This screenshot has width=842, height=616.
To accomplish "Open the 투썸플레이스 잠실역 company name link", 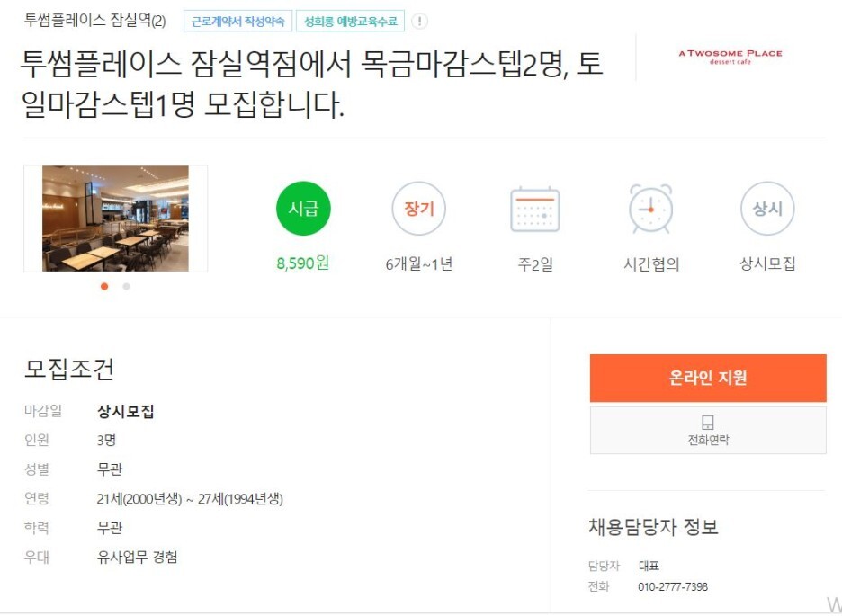I will [x=87, y=21].
